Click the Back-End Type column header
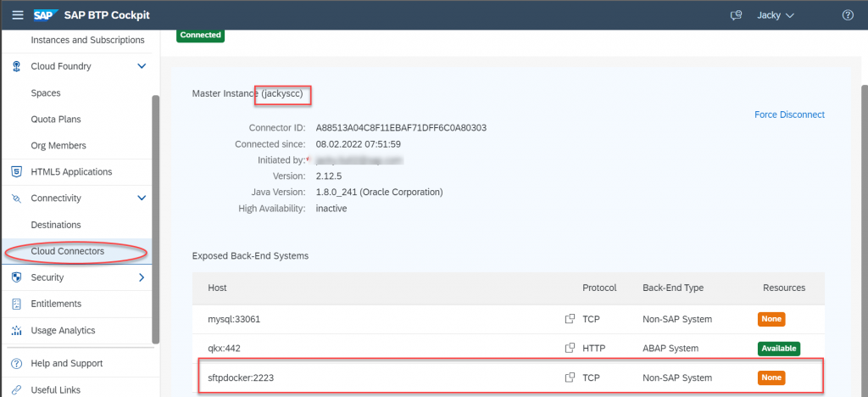The width and height of the screenshot is (868, 397). point(673,288)
